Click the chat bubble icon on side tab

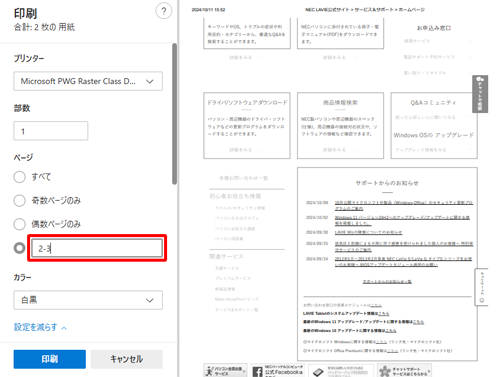pos(480,80)
